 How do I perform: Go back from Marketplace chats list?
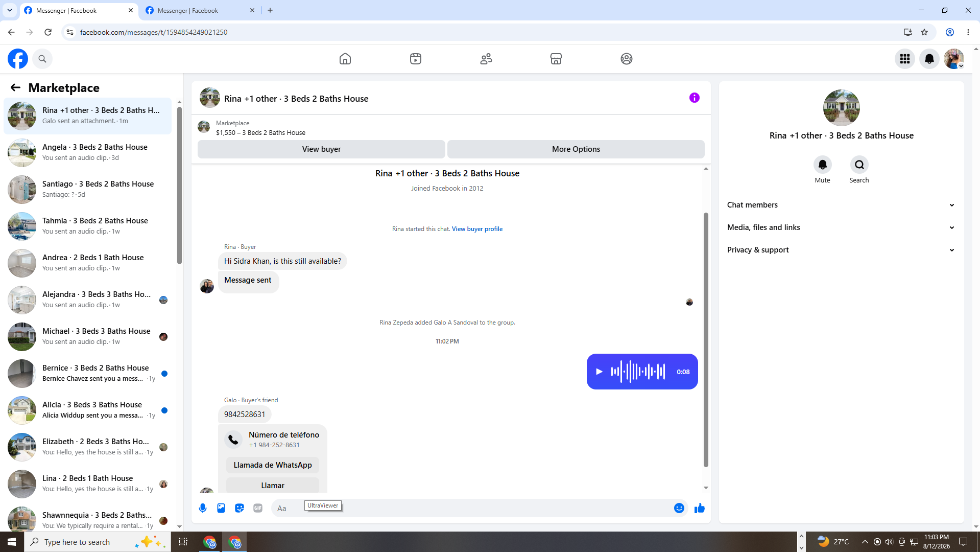[15, 88]
